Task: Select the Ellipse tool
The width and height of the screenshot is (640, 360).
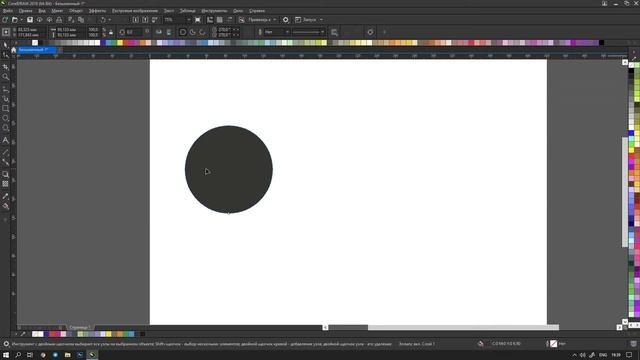Action: click(x=5, y=118)
